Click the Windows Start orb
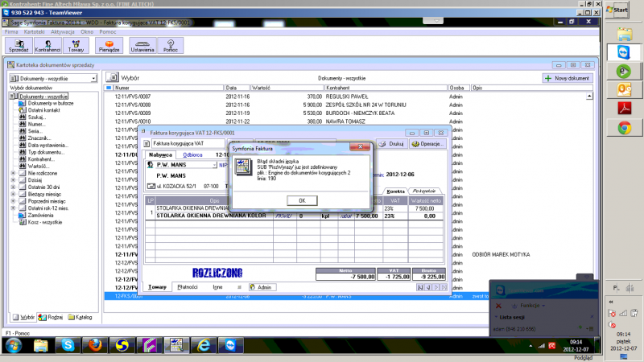 pyautogui.click(x=13, y=346)
